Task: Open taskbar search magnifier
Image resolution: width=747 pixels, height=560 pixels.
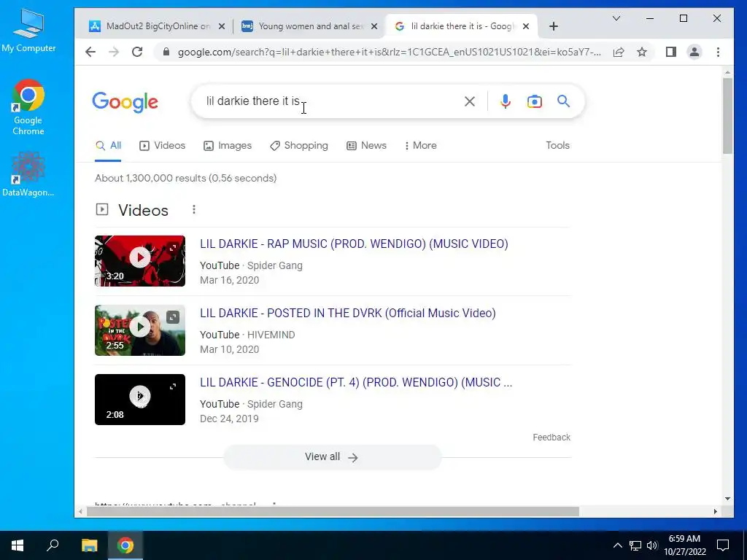Action: 53,545
